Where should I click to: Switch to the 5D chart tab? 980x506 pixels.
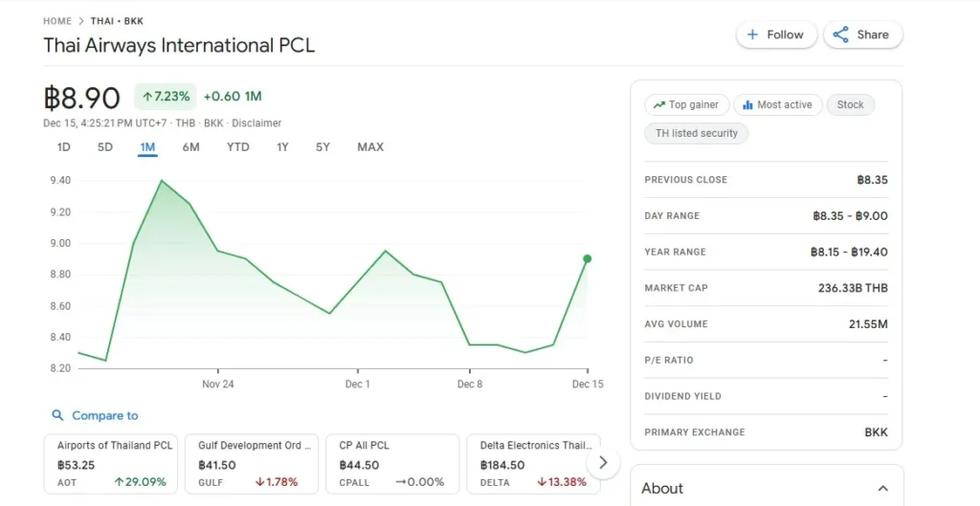(105, 147)
